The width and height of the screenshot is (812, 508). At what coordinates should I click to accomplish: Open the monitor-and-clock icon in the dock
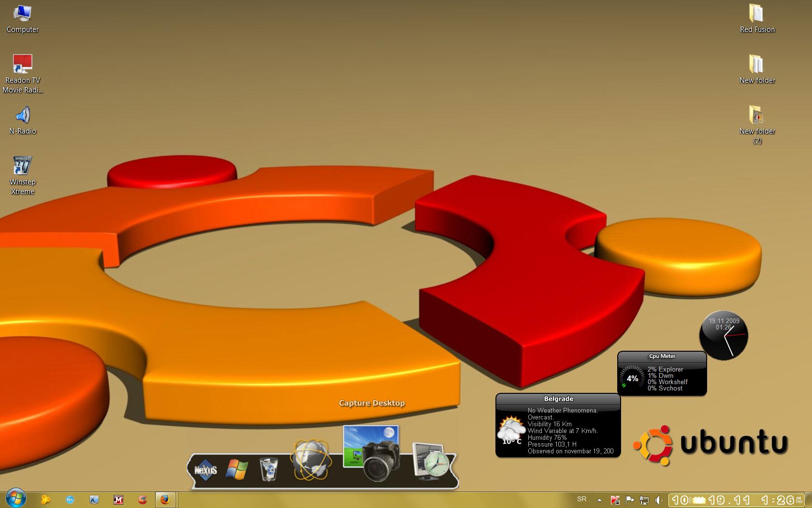pos(431,461)
